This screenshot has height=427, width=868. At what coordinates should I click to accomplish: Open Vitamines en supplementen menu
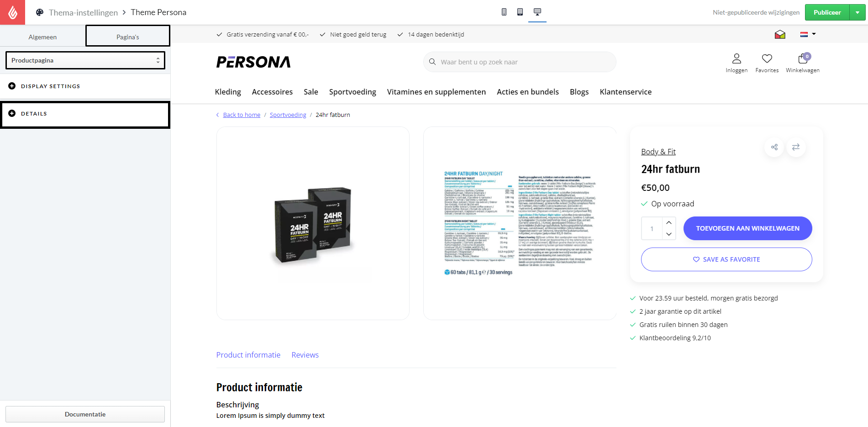437,92
